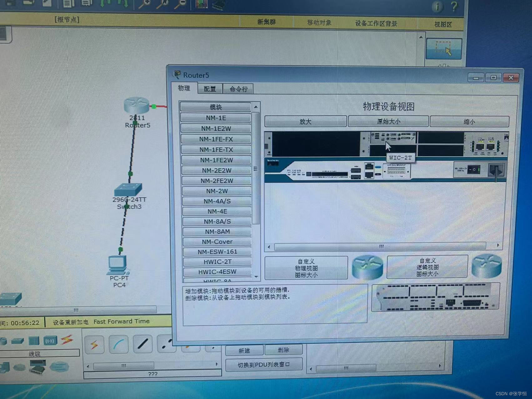
Task: Click the blue info icon in the toolbar
Action: coord(437,6)
